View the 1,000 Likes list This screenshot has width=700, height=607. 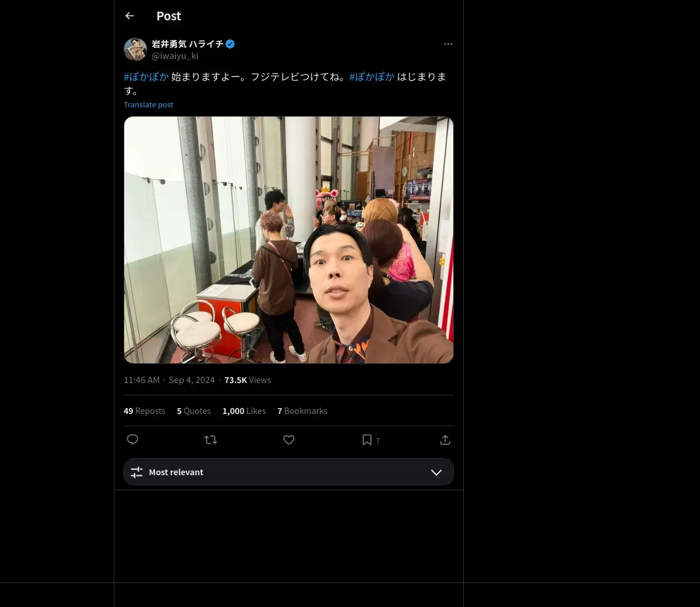244,411
